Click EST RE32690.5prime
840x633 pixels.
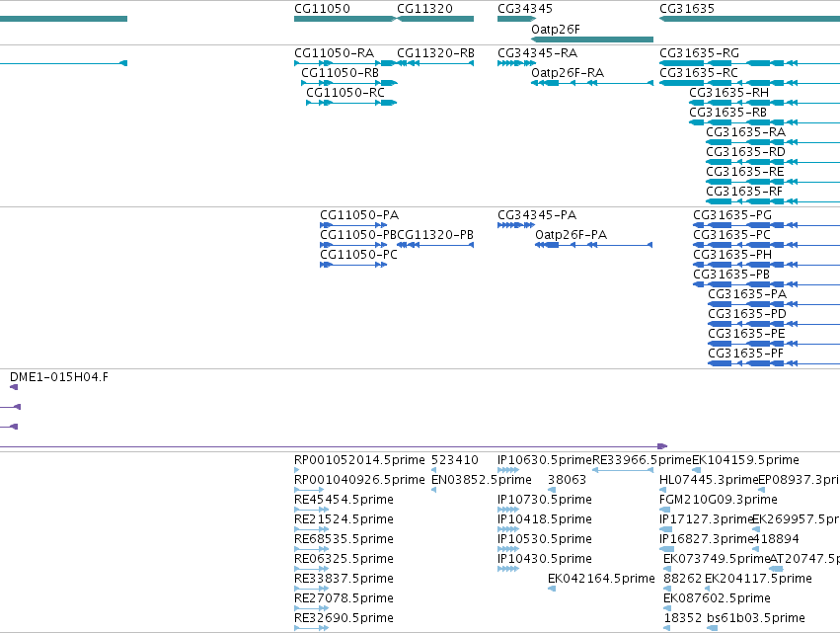(x=344, y=619)
